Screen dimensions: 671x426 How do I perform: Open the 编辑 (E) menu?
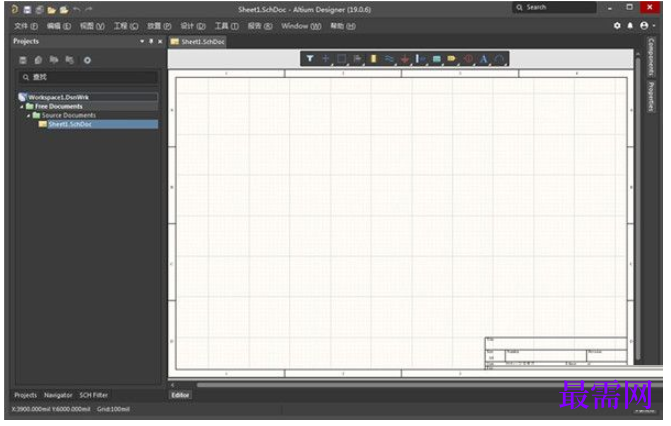click(x=59, y=26)
